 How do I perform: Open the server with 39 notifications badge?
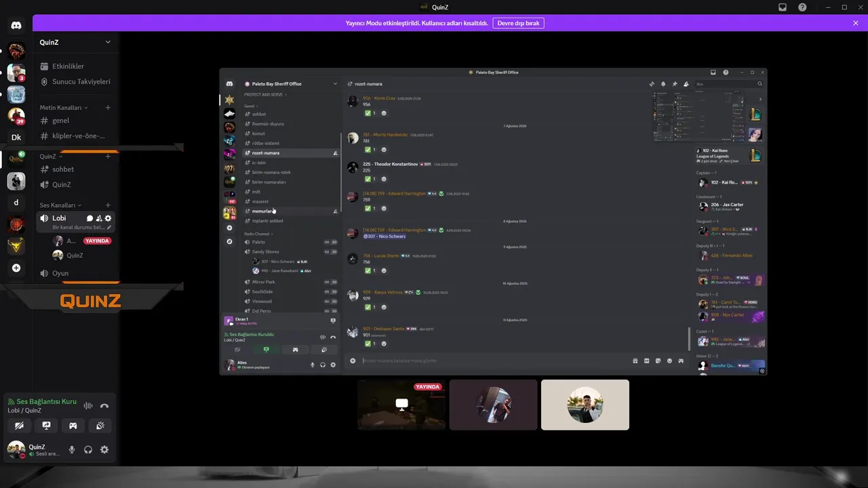click(16, 115)
